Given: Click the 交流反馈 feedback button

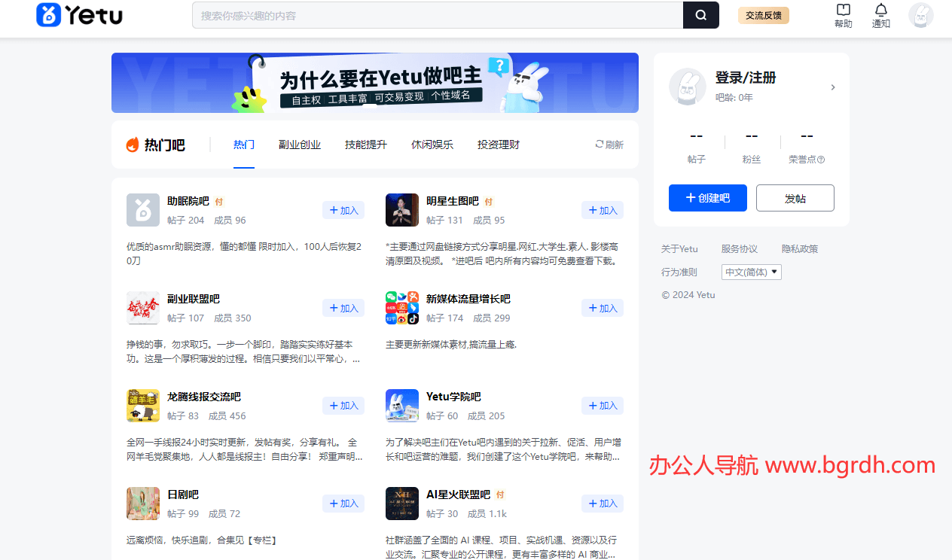Looking at the screenshot, I should click(763, 15).
